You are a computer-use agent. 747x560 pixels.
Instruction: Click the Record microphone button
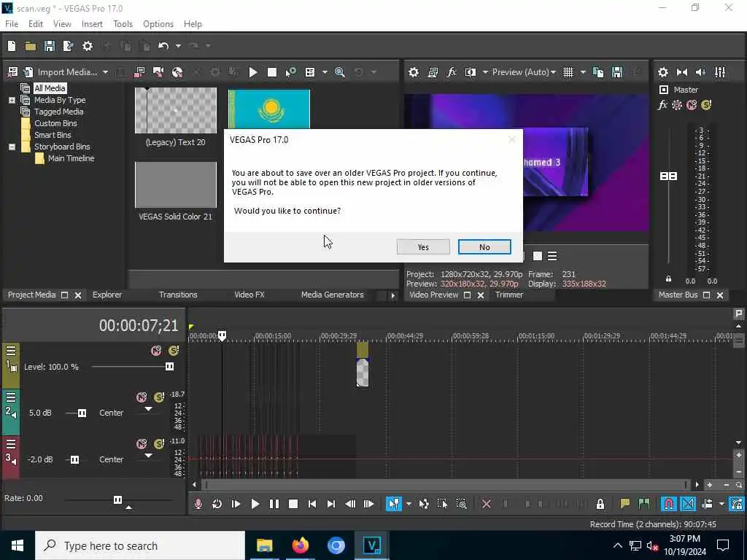coord(198,504)
